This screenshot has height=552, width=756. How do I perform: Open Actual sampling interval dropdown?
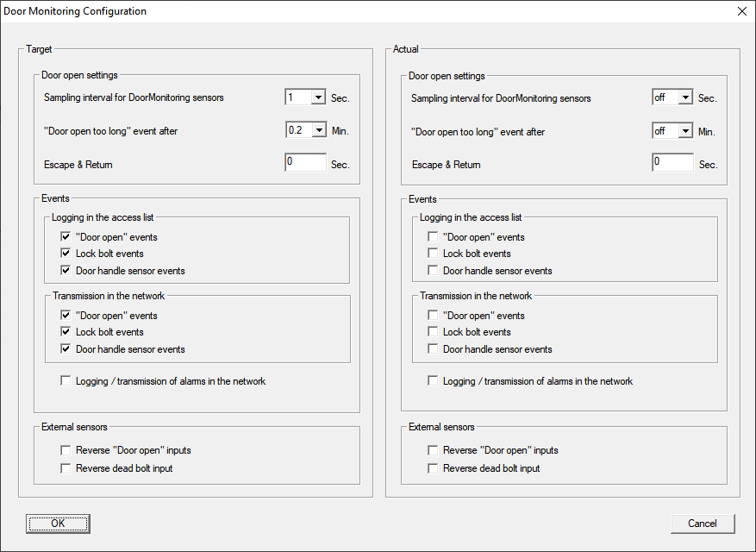685,98
